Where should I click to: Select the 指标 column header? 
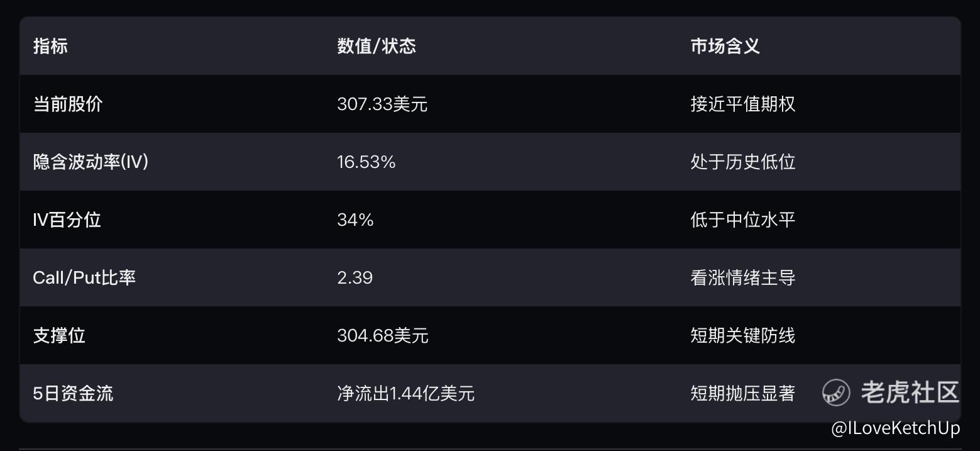tap(50, 46)
